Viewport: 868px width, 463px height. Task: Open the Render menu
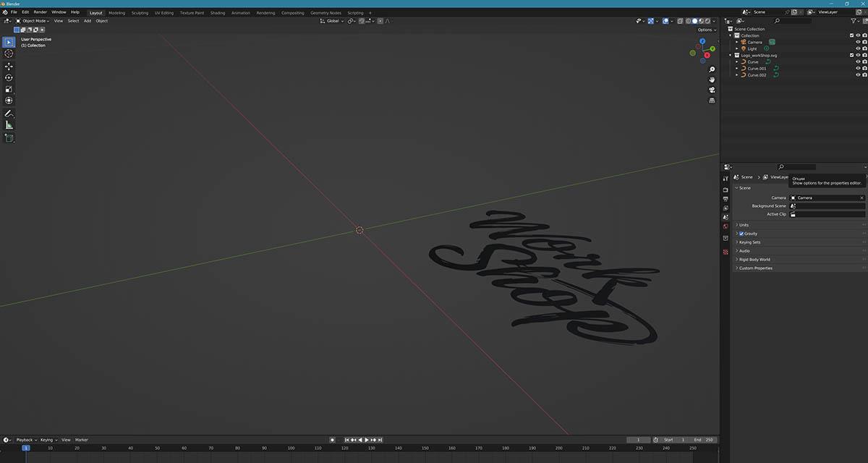coord(41,12)
